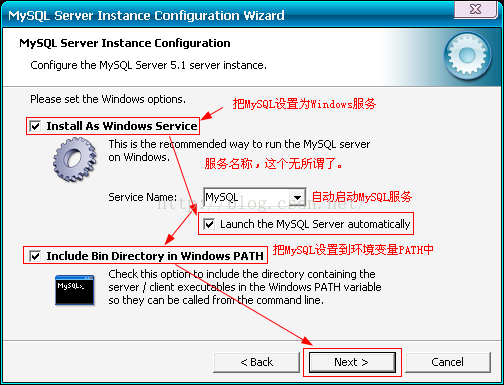The width and height of the screenshot is (504, 385).
Task: Click the Next > button
Action: [x=352, y=362]
